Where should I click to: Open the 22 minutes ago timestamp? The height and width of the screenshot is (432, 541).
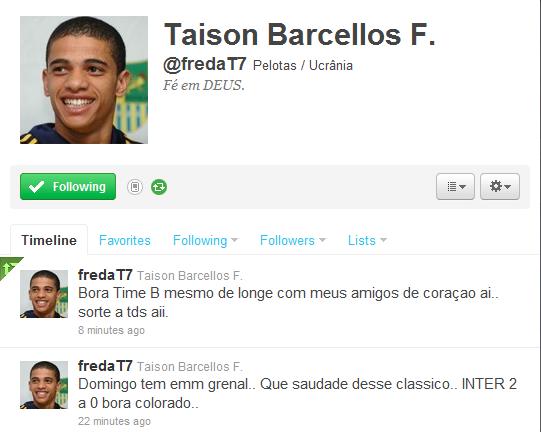pyautogui.click(x=114, y=421)
